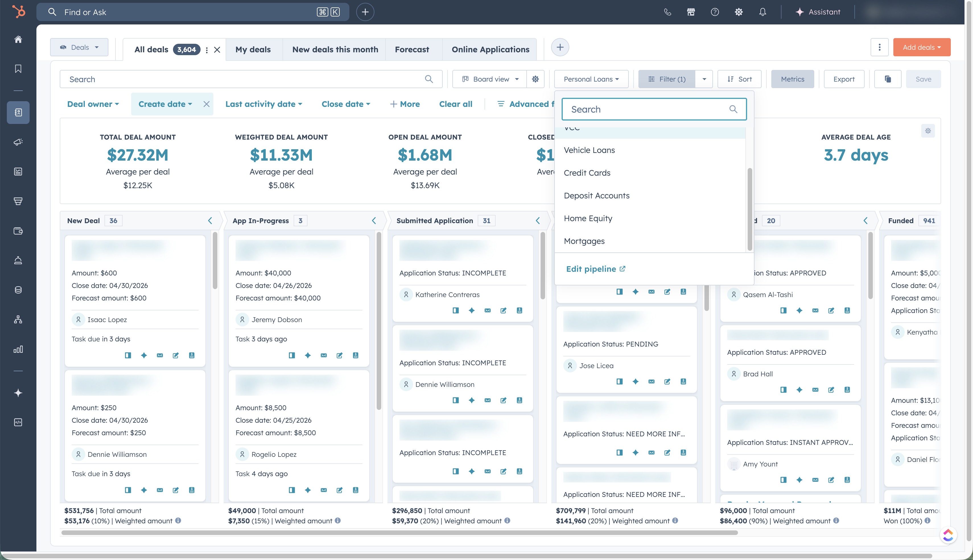Open the Home icon in the sidebar
The width and height of the screenshot is (973, 560).
tap(18, 39)
